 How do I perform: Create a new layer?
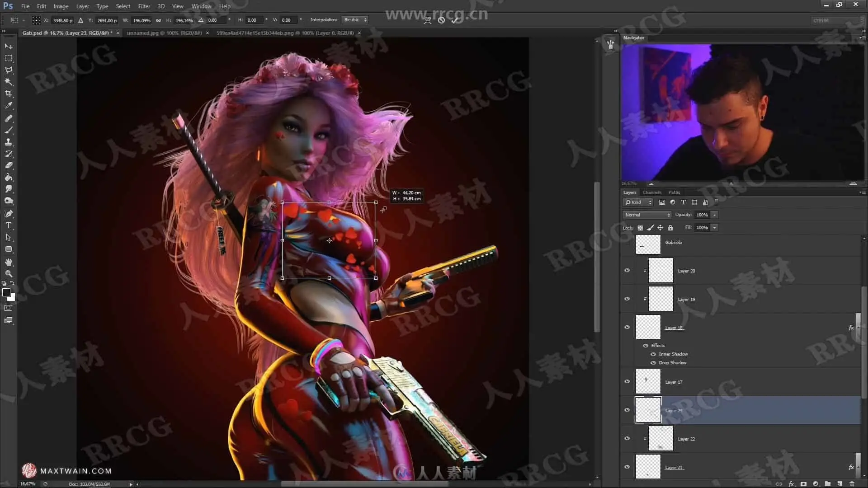tap(840, 483)
